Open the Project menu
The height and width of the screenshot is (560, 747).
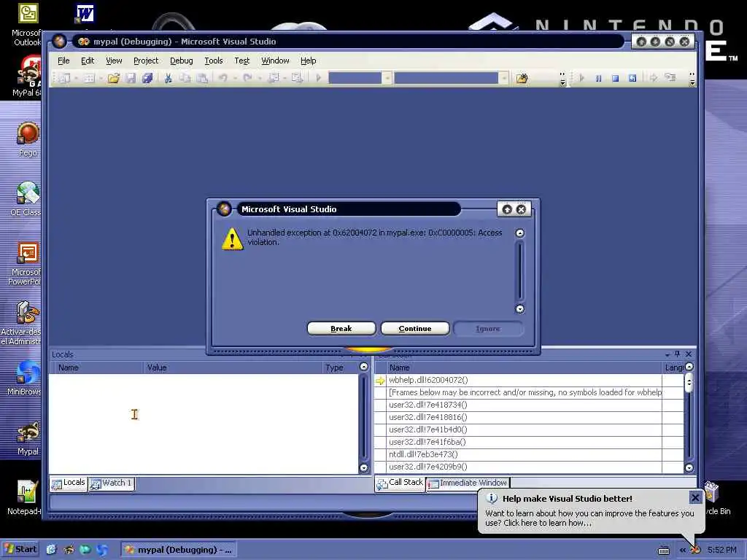click(x=146, y=61)
